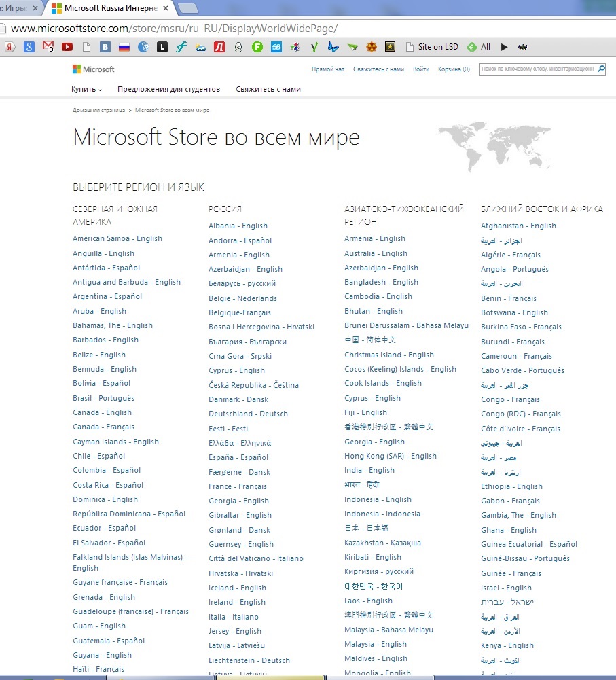Click the Домашняя страница breadcrumb link
Image resolution: width=616 pixels, height=680 pixels.
point(98,110)
